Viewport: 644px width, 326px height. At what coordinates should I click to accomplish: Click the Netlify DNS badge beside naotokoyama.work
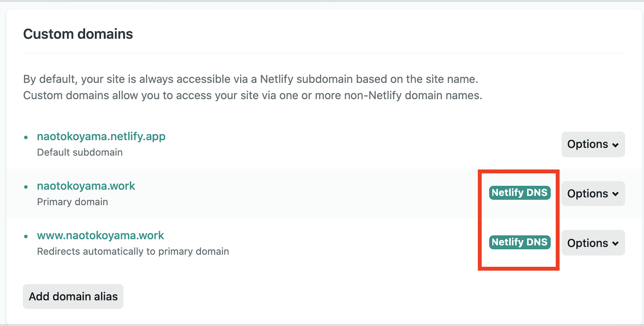[x=520, y=193]
